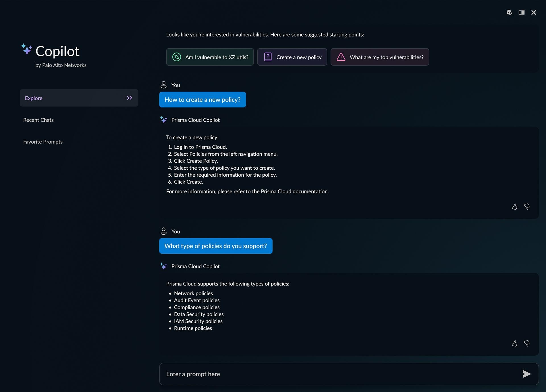The image size is (546, 392).
Task: Toggle the side panel layout icon
Action: 521,12
